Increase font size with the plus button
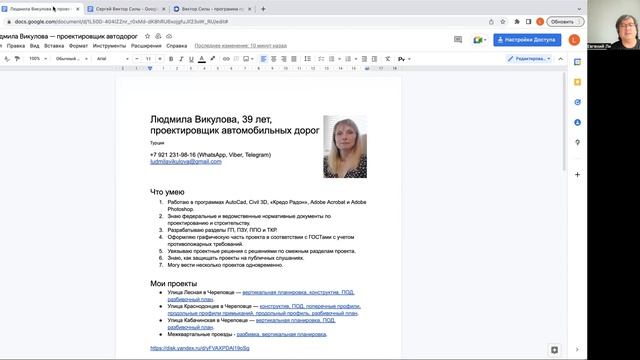 (160, 59)
